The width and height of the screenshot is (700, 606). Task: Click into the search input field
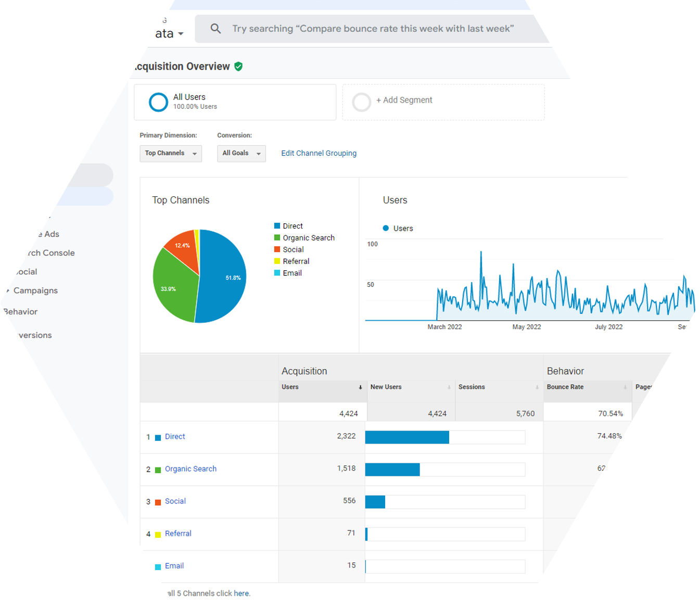pyautogui.click(x=372, y=29)
